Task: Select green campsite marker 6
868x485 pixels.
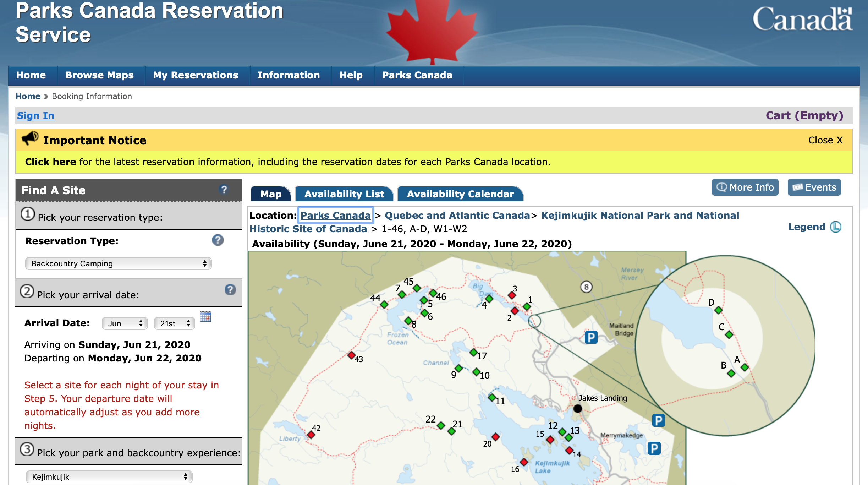Action: tap(424, 313)
